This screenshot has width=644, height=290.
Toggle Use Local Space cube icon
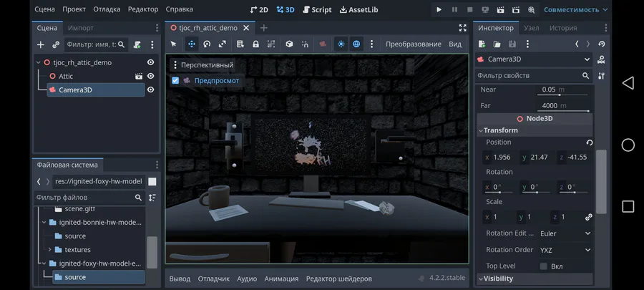point(289,44)
